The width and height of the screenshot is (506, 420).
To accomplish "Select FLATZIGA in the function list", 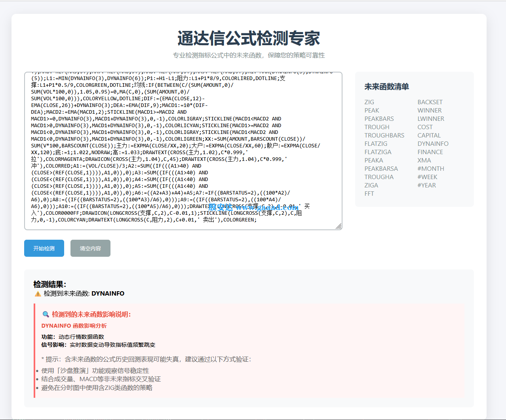I will tap(378, 152).
